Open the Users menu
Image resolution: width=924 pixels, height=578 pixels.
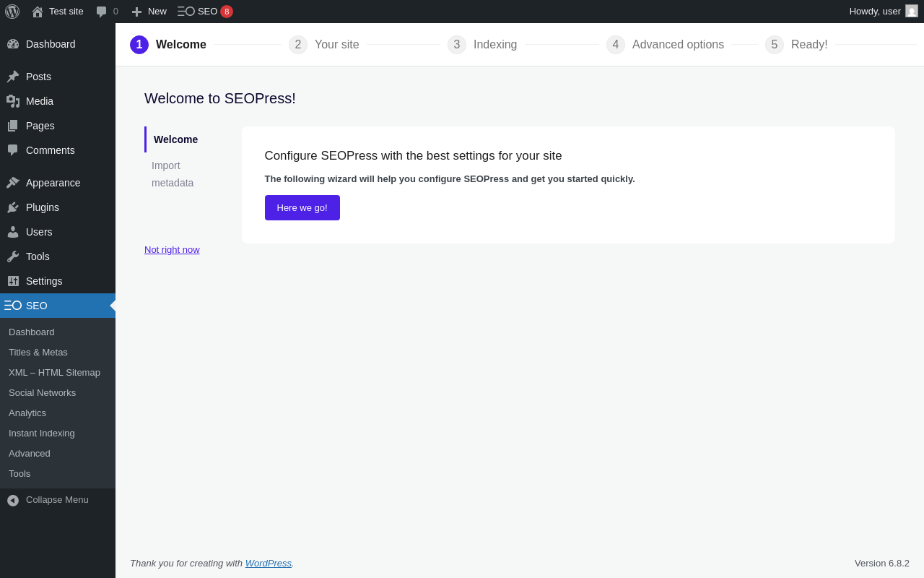pos(58,232)
